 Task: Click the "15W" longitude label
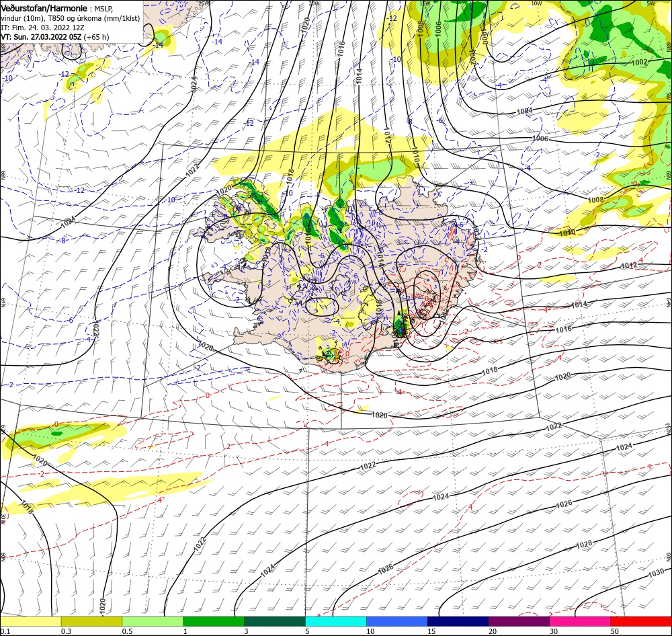pos(425,3)
